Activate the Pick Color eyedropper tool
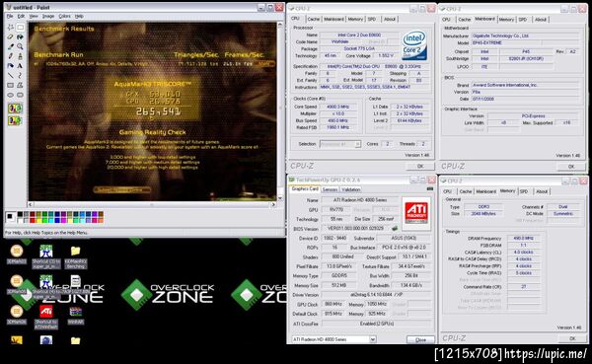592x364 pixels. 11,46
